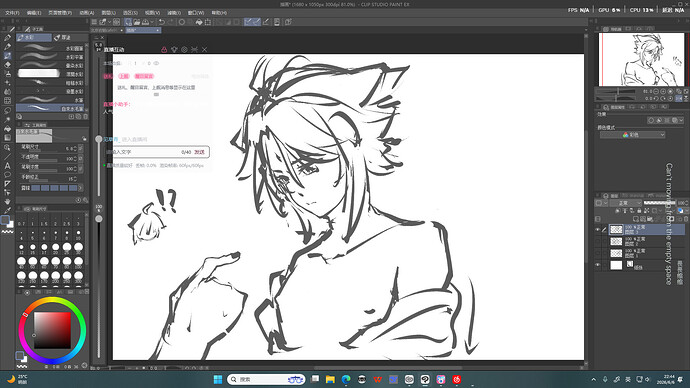690x388 pixels.
Task: Click the command bar menu lines icon
Action: coord(94,22)
